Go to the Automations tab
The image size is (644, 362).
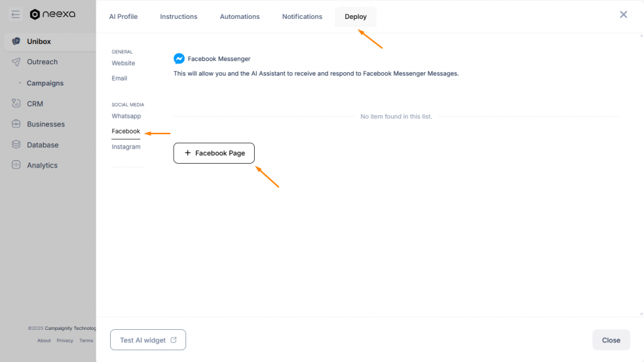[x=240, y=16]
